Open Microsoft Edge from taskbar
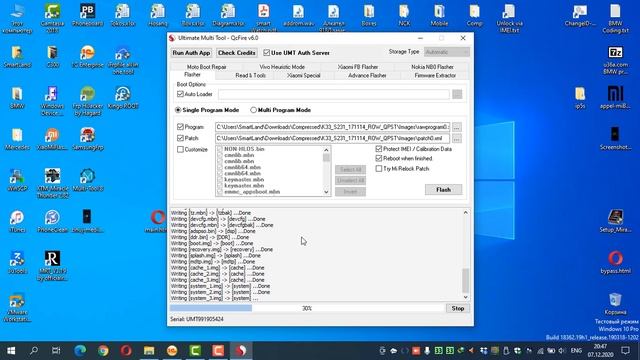Image resolution: width=640 pixels, height=360 pixels. (x=80, y=351)
